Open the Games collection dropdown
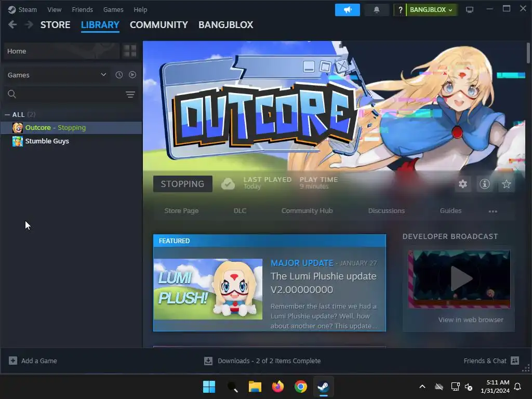This screenshot has height=399, width=532. (57, 75)
